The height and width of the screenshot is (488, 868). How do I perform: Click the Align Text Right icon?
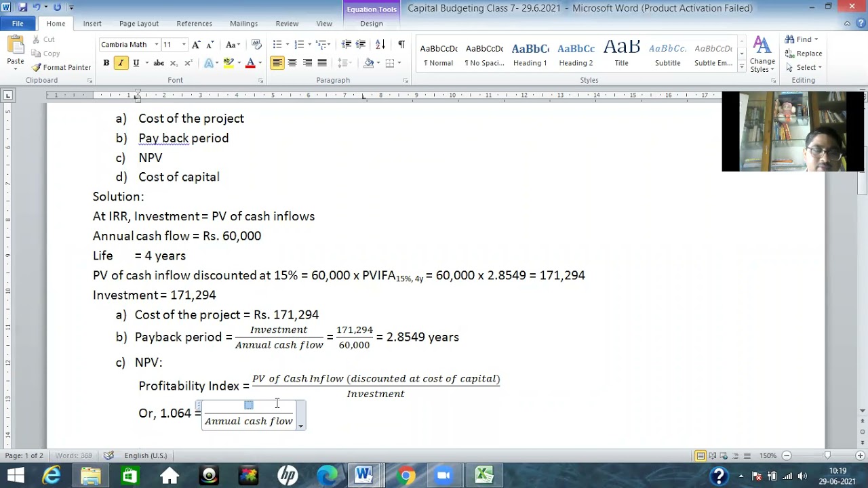[307, 63]
